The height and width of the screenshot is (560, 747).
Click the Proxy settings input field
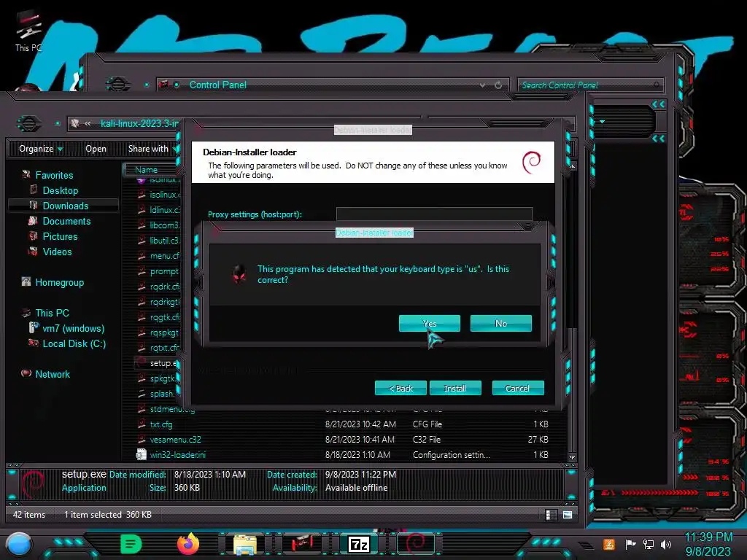[x=434, y=214]
